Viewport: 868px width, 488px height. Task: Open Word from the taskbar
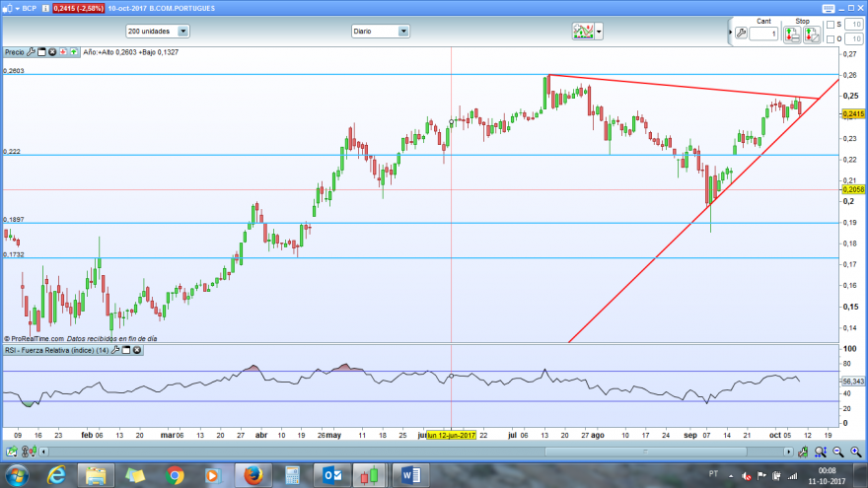tap(410, 475)
